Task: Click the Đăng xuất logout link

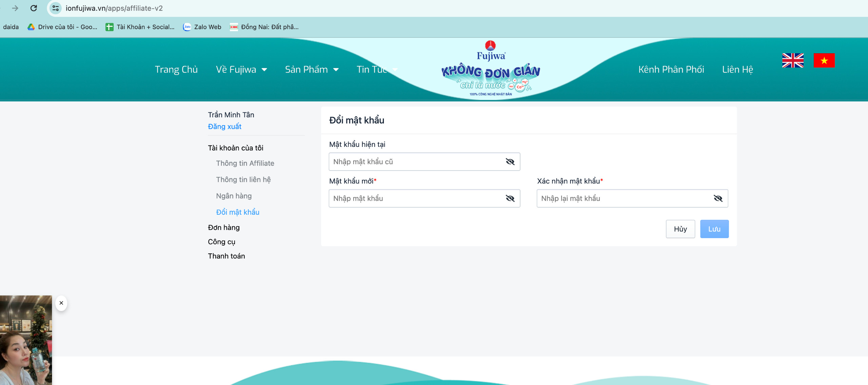Action: (x=224, y=127)
